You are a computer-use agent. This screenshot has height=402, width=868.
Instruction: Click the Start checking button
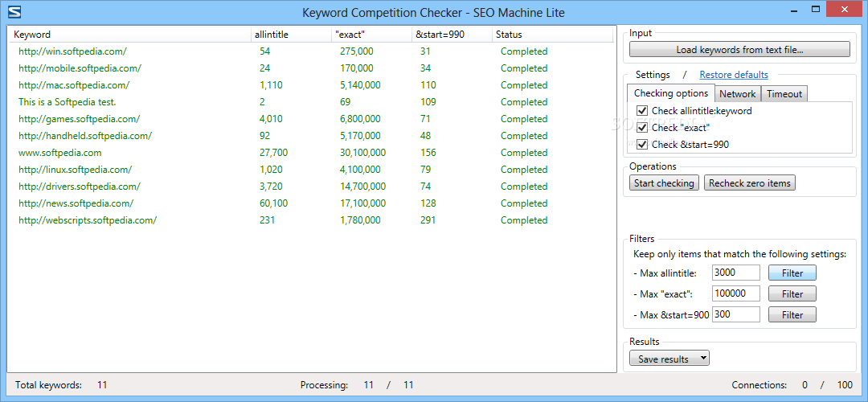(665, 183)
